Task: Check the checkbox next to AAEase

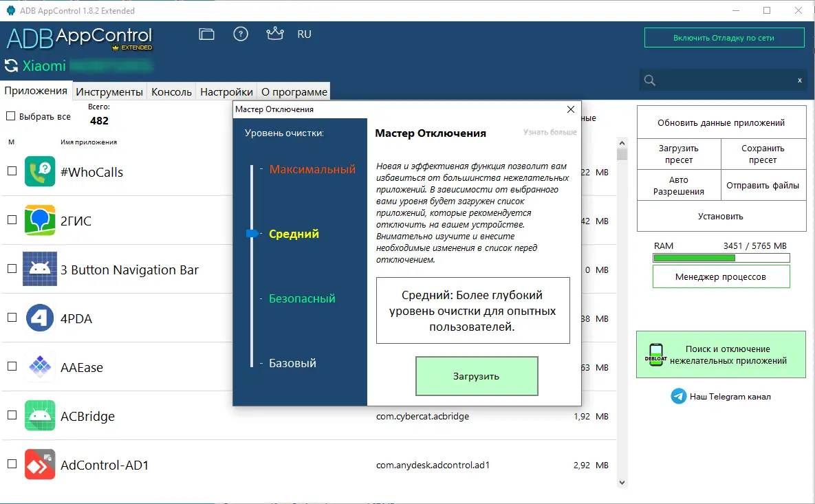Action: pyautogui.click(x=12, y=366)
